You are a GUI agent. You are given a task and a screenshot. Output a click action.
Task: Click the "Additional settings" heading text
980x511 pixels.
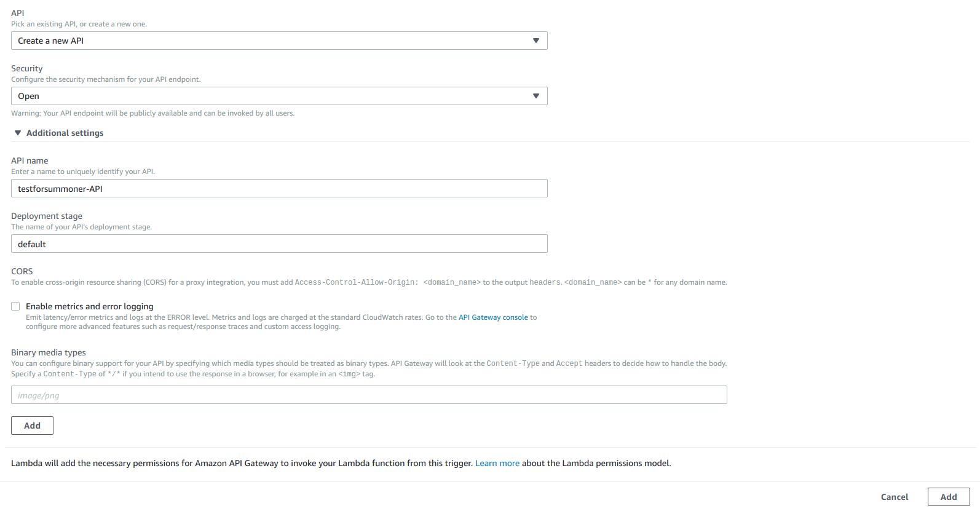(x=65, y=133)
